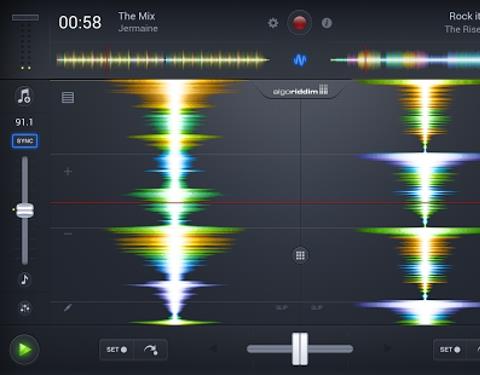Jump to cue with curved arrow button
This screenshot has height=375, width=480.
click(151, 349)
